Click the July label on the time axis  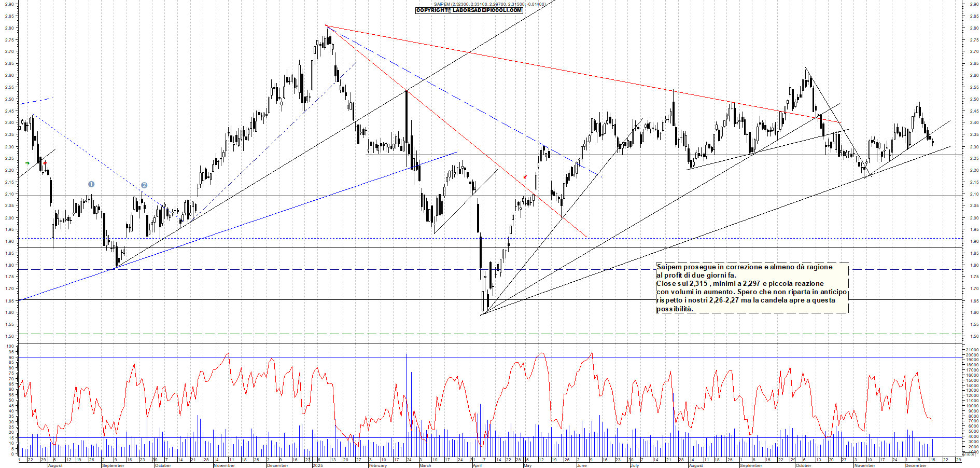click(635, 465)
